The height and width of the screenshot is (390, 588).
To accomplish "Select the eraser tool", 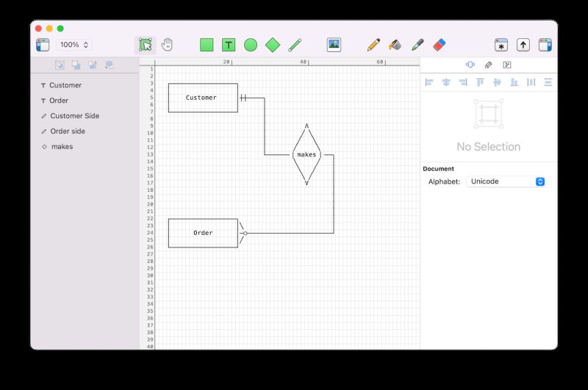I will (439, 45).
